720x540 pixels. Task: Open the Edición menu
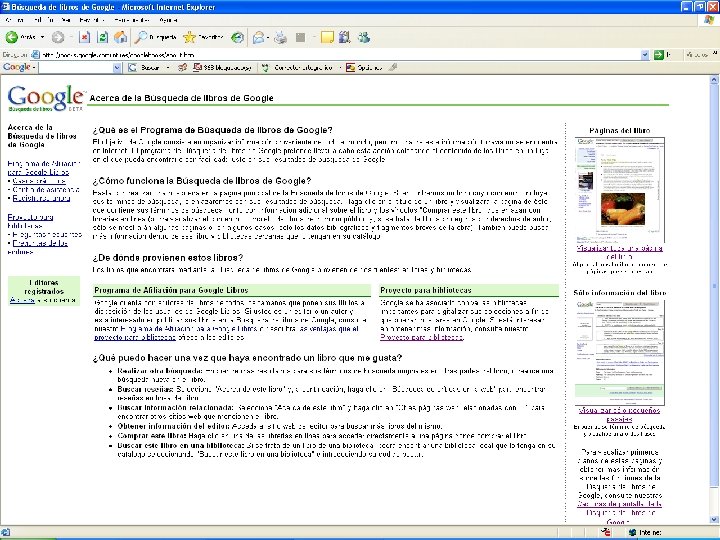click(43, 20)
